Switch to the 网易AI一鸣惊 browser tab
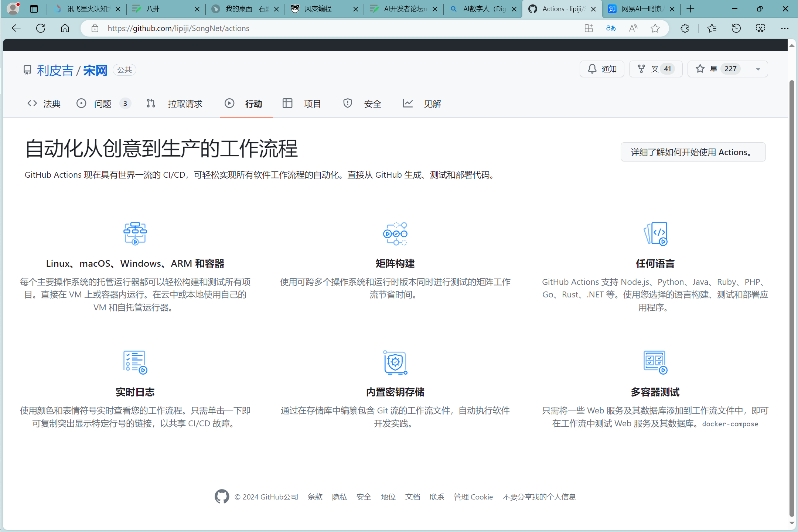Viewport: 798px width, 532px height. [x=642, y=9]
